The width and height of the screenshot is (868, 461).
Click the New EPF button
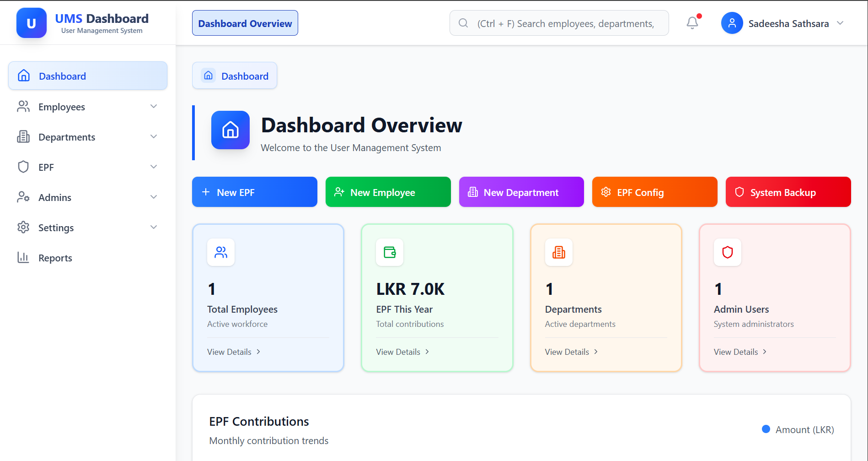[x=255, y=192]
